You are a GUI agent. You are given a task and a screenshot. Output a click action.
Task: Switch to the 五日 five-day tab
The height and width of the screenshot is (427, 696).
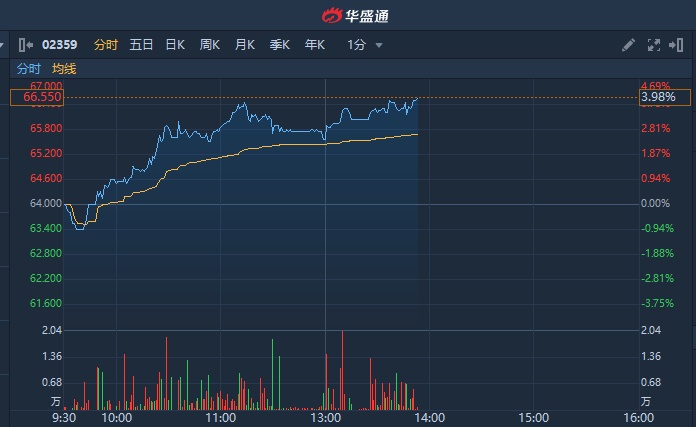pos(141,44)
